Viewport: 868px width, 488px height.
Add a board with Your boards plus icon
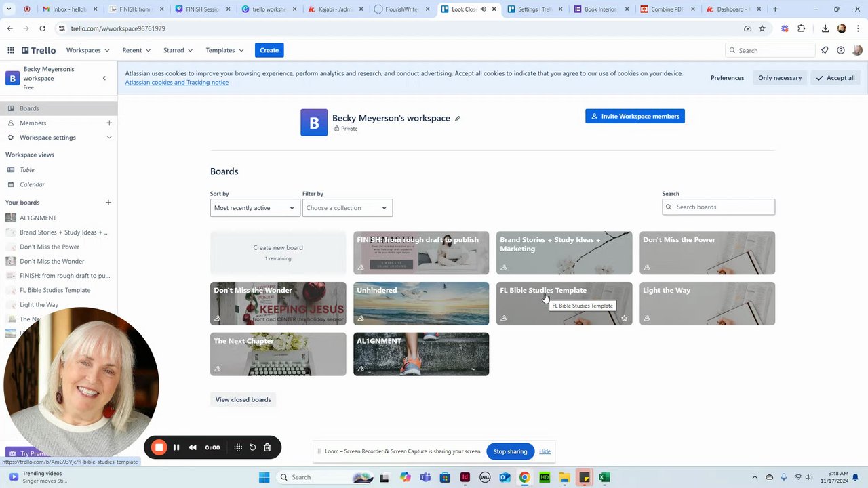coord(108,202)
